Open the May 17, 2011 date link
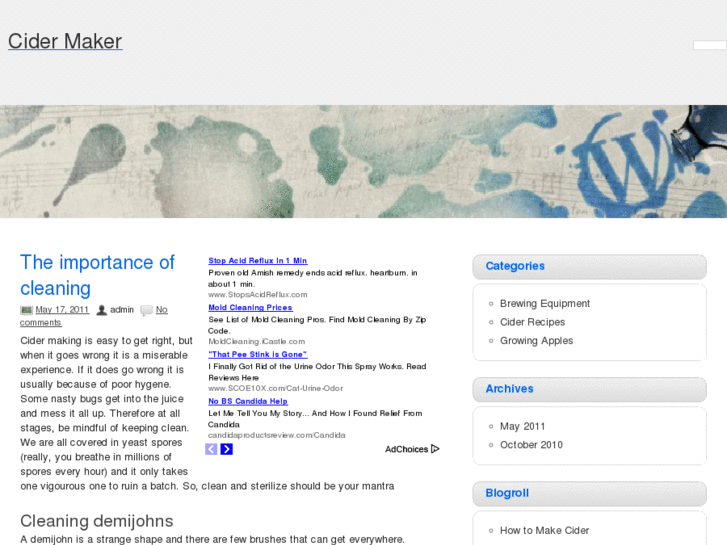The width and height of the screenshot is (727, 545). coord(62,310)
